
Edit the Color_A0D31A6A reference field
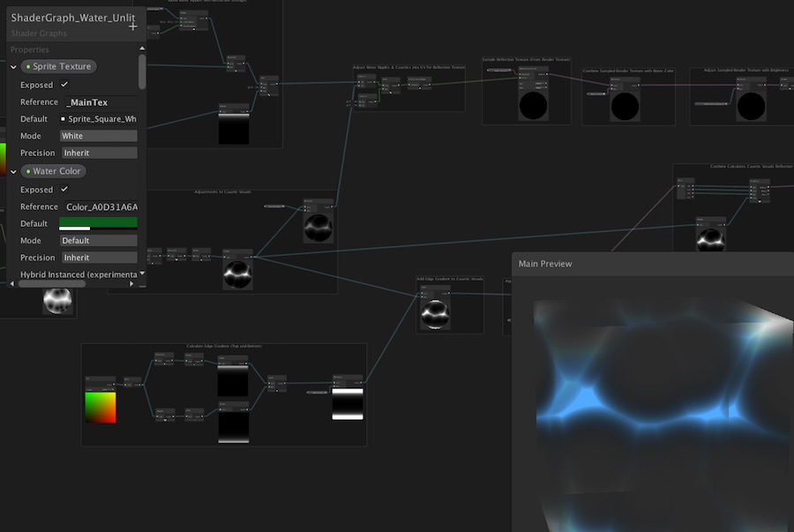[x=101, y=206]
